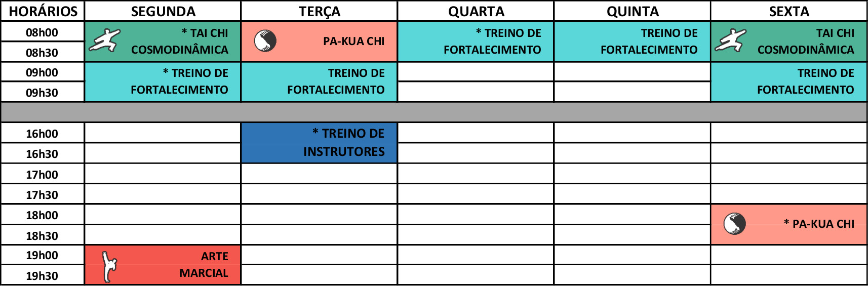Click the gray separator band between sessions
This screenshot has width=868, height=286.
pos(434,112)
